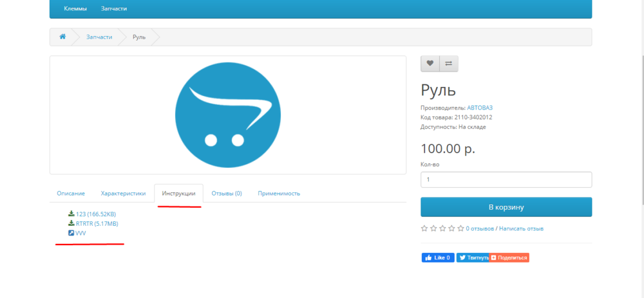Image resolution: width=644 pixels, height=298 pixels.
Task: Click the home icon in breadcrumb
Action: coord(62,37)
